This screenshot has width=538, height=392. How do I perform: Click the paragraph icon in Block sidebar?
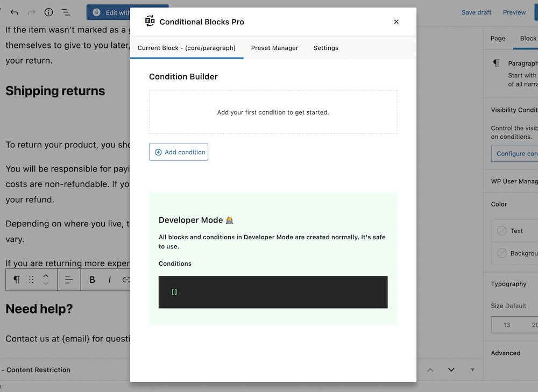(x=497, y=63)
